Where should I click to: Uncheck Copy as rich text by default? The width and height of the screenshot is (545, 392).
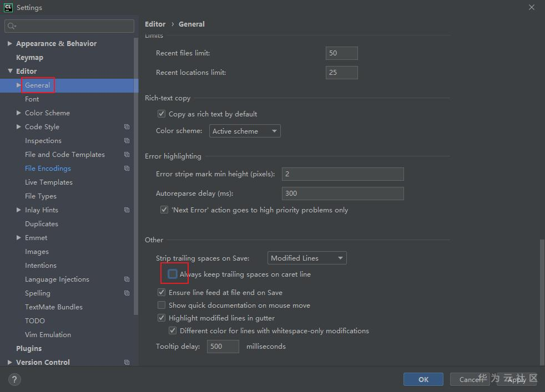pos(162,114)
